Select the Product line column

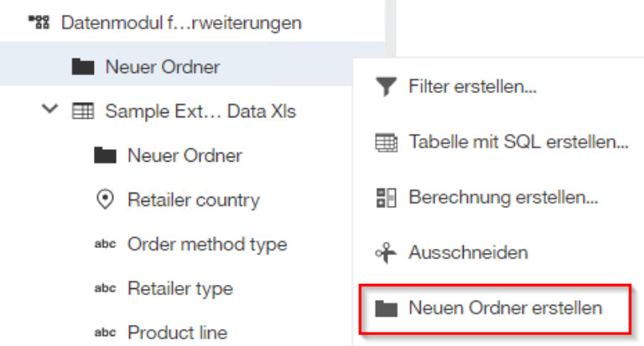point(178,333)
